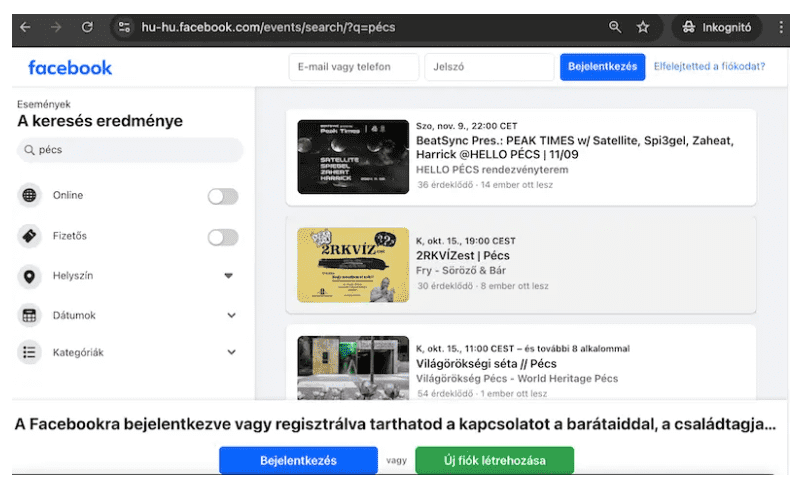Click the Online filter label
Screen dimensions: 802x487
point(68,195)
